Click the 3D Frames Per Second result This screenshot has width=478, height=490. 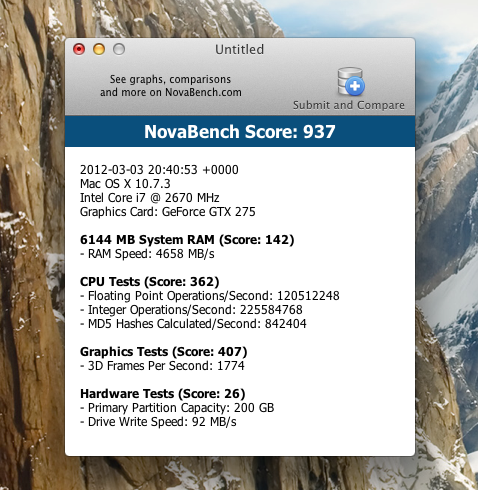pos(162,366)
